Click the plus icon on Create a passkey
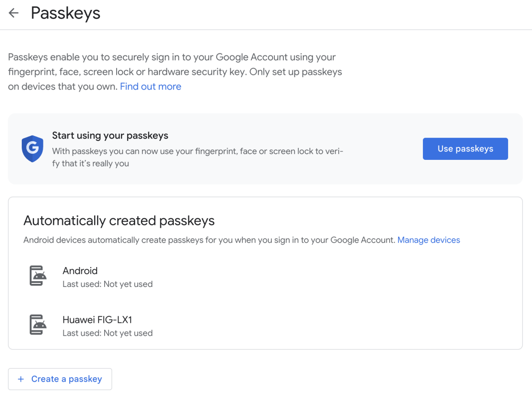 coord(20,379)
